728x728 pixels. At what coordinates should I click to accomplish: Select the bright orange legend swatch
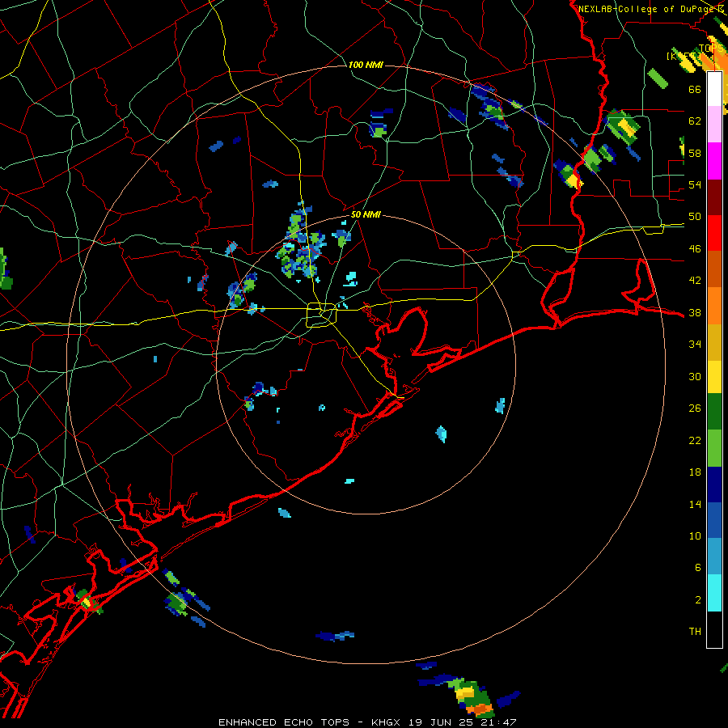coord(714,306)
